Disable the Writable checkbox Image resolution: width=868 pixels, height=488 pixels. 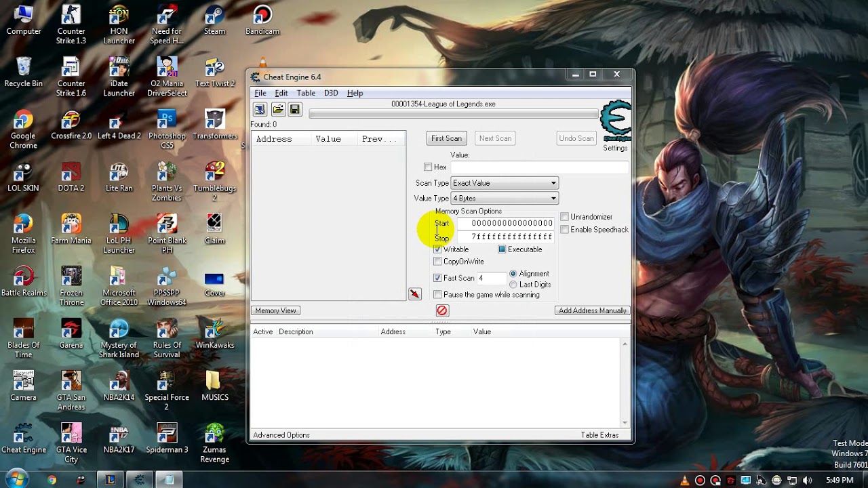pyautogui.click(x=437, y=249)
